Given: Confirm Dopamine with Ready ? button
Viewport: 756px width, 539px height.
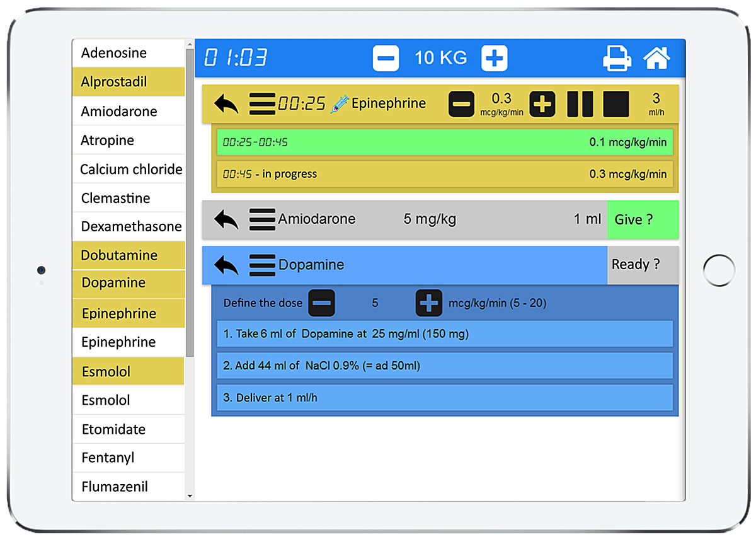Looking at the screenshot, I should click(x=642, y=265).
